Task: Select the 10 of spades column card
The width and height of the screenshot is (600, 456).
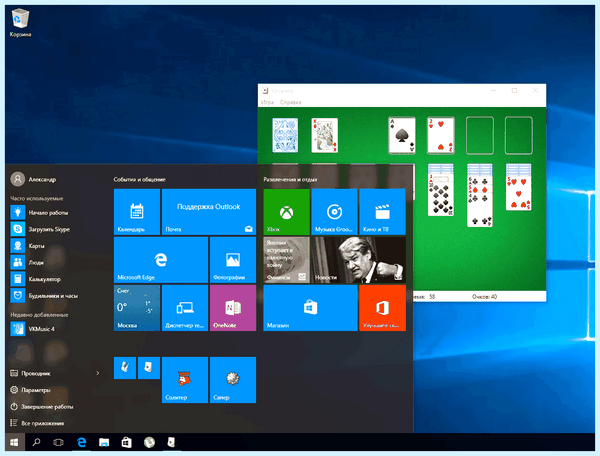Action: [x=441, y=198]
